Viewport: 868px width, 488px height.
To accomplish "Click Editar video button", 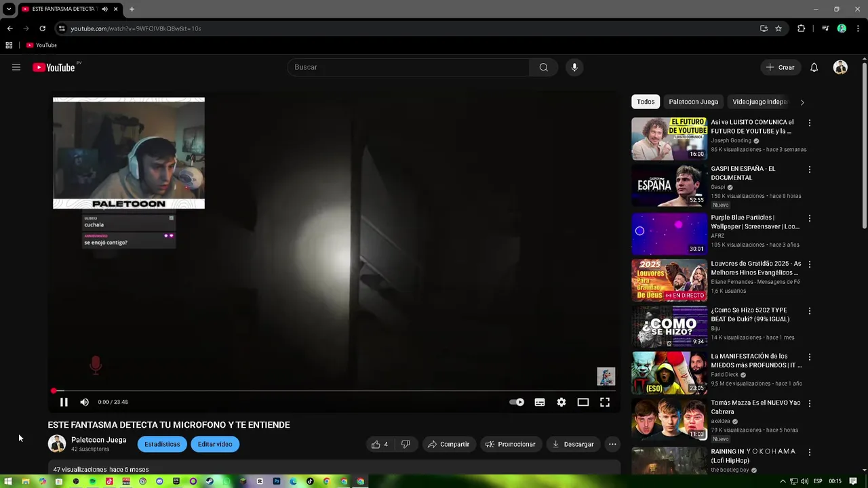I will [215, 444].
